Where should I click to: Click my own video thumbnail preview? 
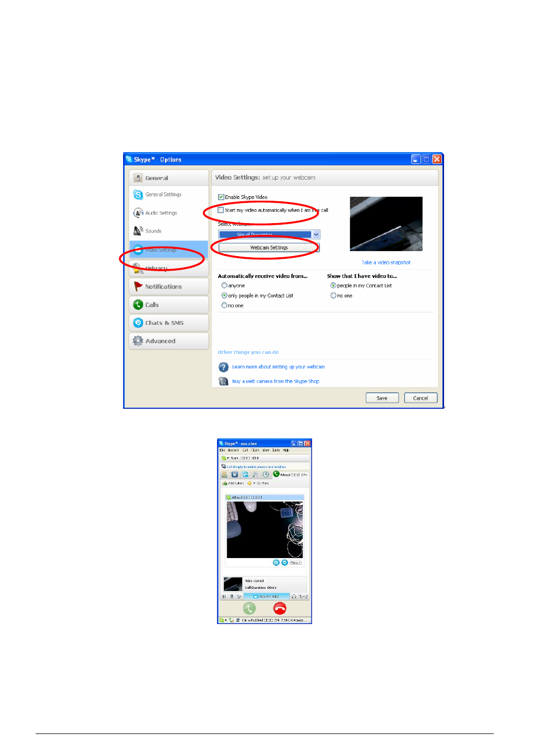coord(233,584)
